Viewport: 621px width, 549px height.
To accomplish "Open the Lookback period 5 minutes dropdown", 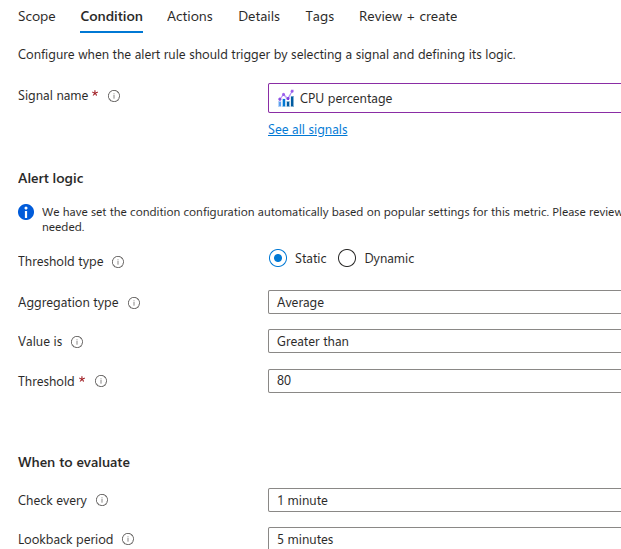I will [444, 538].
